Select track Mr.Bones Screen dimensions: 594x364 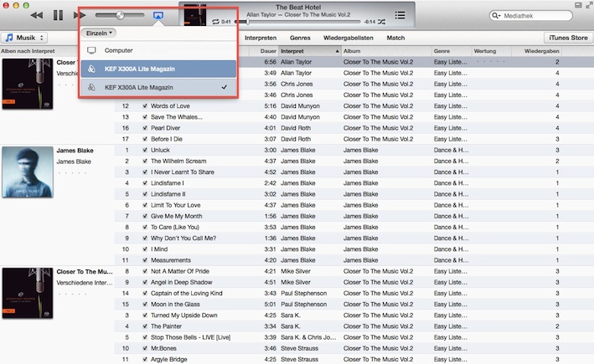[163, 348]
